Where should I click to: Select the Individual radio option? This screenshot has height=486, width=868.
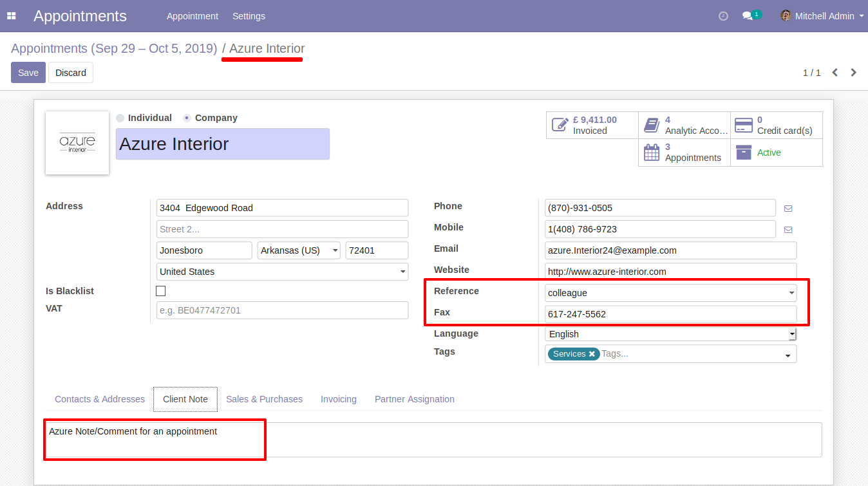120,118
